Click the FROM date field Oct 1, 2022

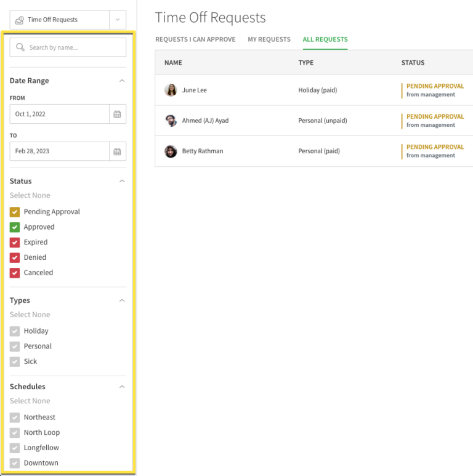60,114
